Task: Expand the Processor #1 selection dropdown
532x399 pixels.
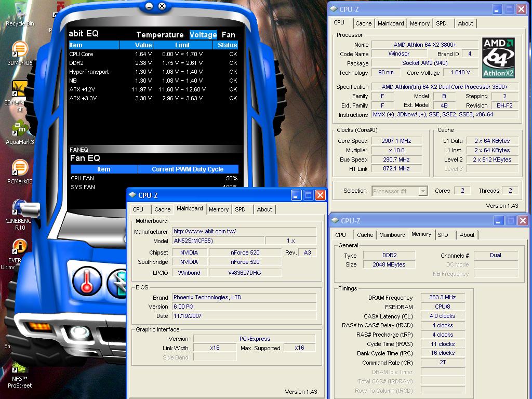Action: click(423, 191)
